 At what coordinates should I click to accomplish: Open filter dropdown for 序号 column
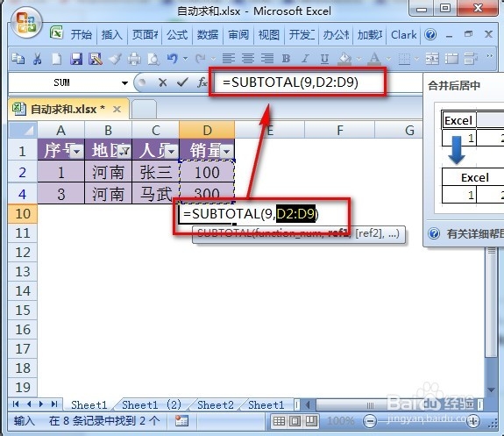click(x=77, y=151)
